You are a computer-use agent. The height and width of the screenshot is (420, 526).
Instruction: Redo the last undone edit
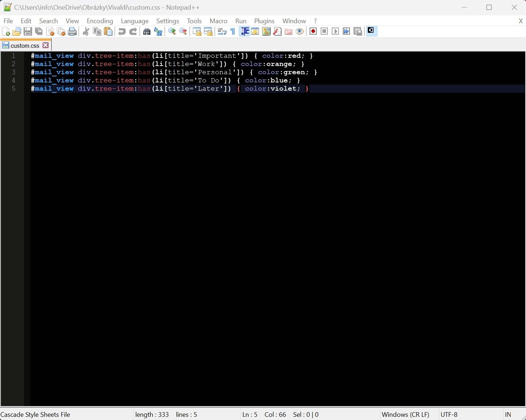133,31
